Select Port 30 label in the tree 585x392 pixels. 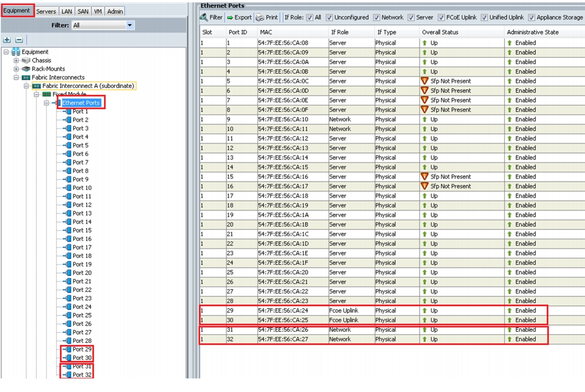[82, 358]
